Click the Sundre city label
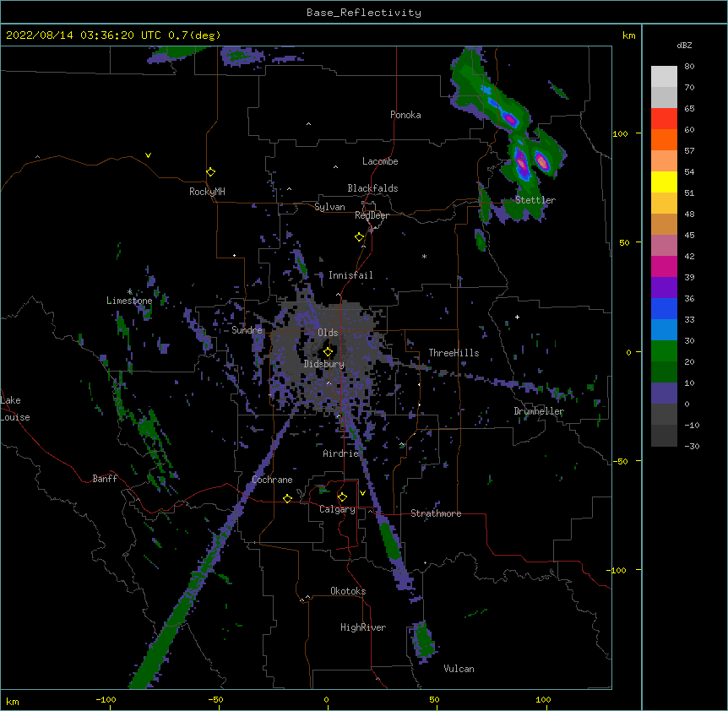The image size is (728, 711). [x=247, y=330]
